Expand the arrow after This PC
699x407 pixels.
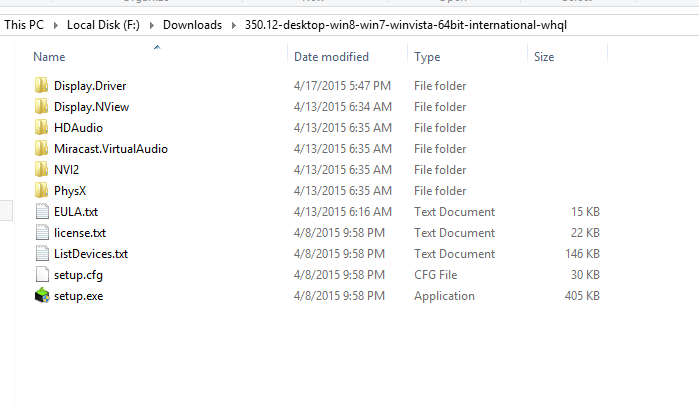click(x=56, y=25)
